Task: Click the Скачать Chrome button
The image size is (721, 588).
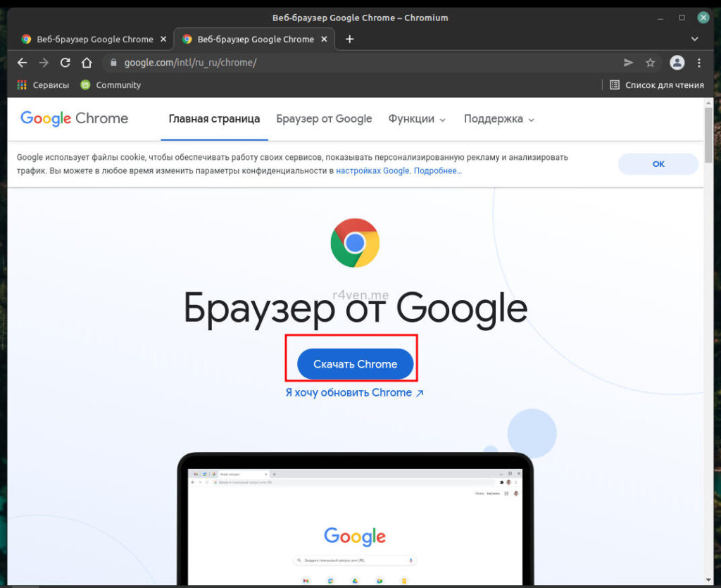Action: pos(355,364)
